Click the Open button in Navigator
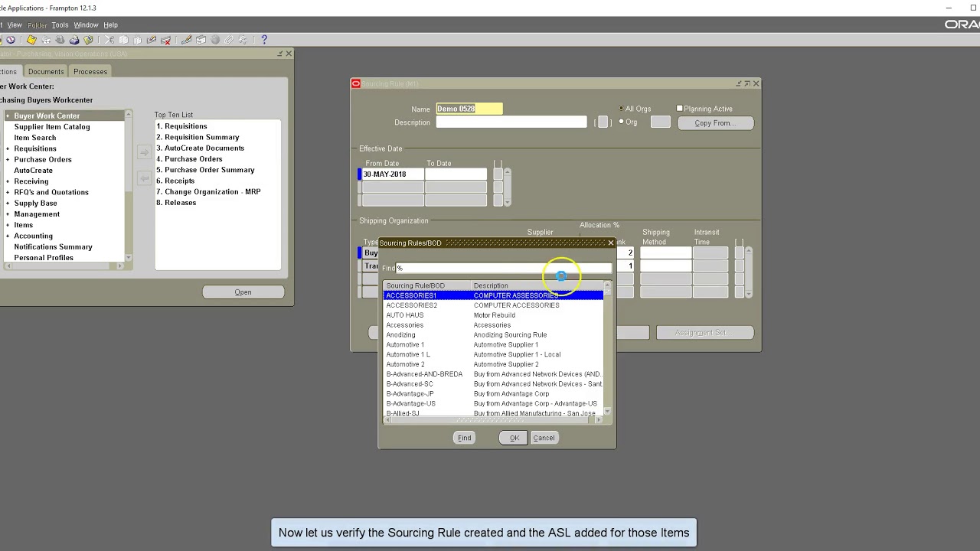This screenshot has width=980, height=551. (x=243, y=292)
